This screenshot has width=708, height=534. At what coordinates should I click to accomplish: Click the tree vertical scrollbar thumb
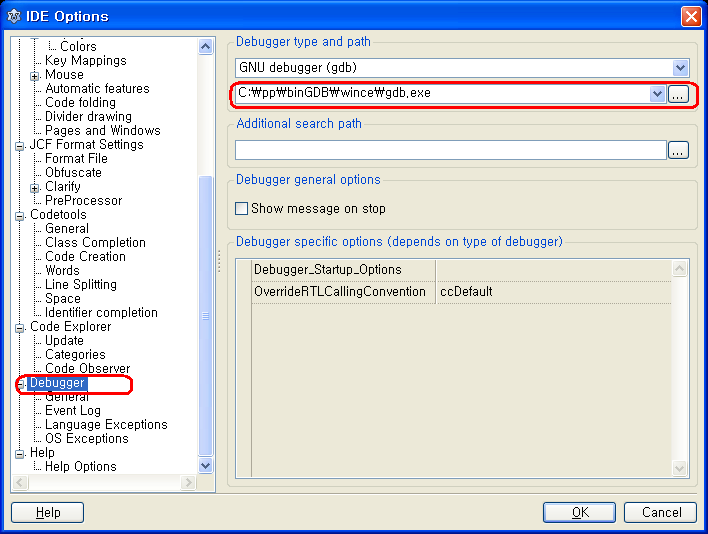pos(205,316)
